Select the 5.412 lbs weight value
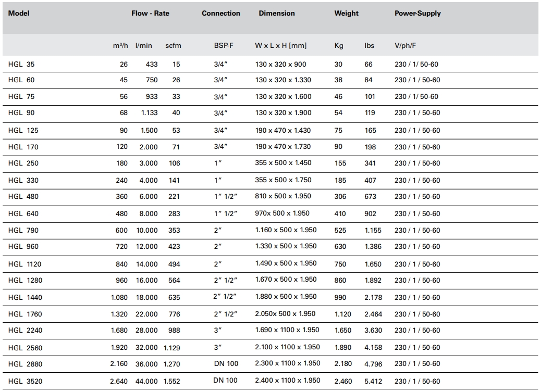Viewport: 540px width, 392px height. 373,381
